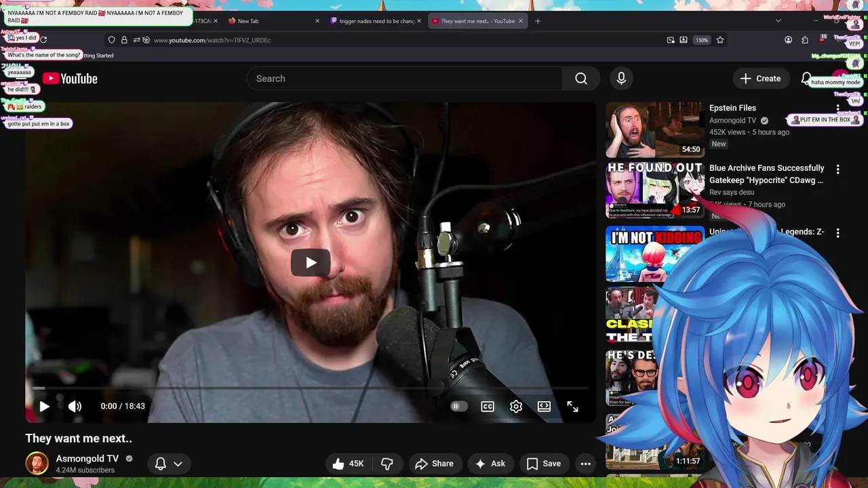Screen dimensions: 868x488
Task: Open the options menu for the Blue Archive video
Action: [x=837, y=169]
